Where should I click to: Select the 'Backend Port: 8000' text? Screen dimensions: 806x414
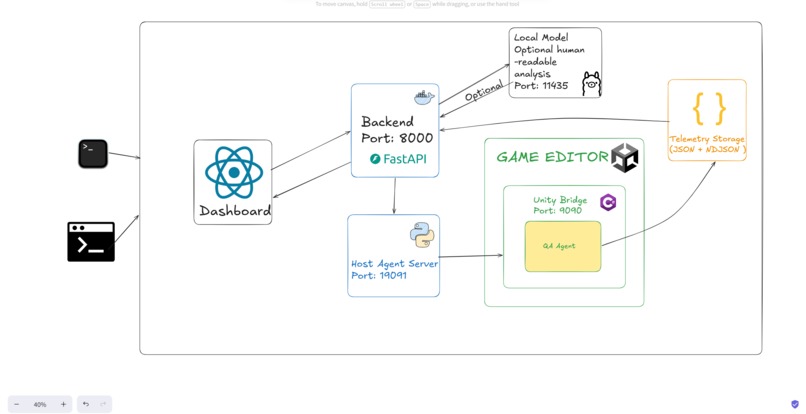(397, 130)
